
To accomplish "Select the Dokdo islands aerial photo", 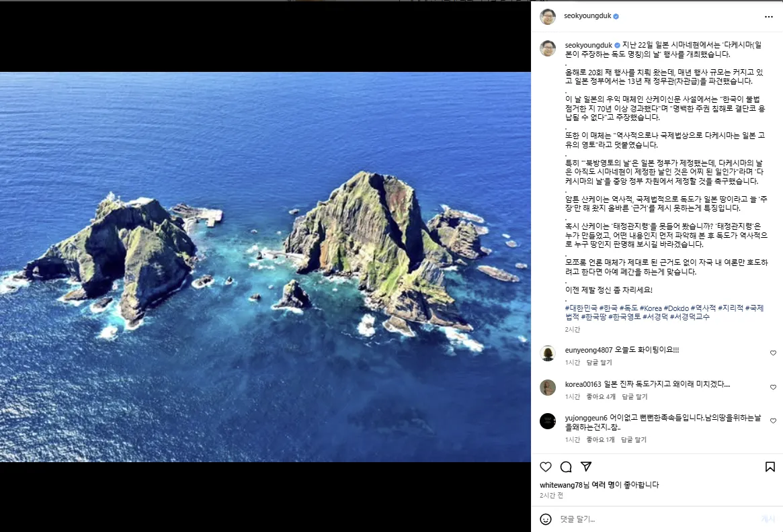I will click(x=265, y=267).
